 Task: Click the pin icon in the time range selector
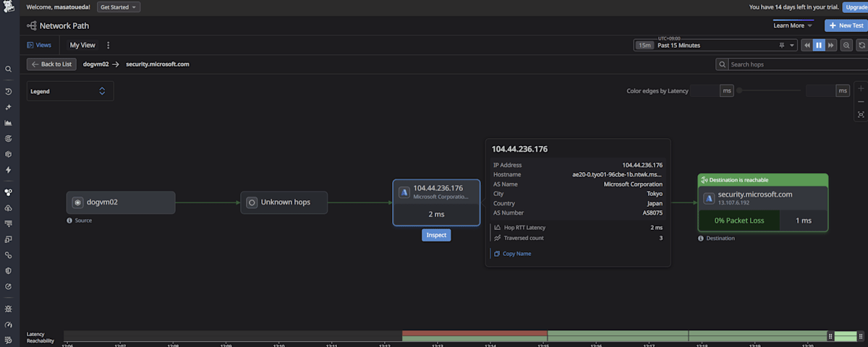[x=781, y=45]
